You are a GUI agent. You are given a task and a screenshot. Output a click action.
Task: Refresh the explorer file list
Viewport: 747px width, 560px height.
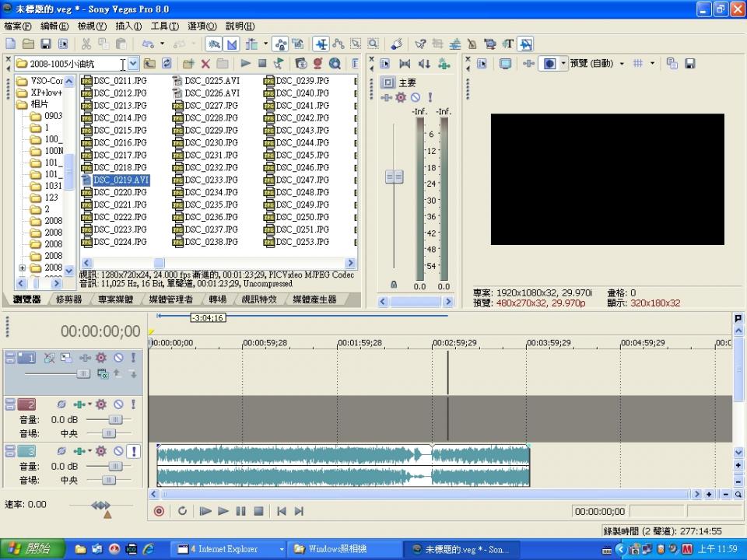(167, 64)
